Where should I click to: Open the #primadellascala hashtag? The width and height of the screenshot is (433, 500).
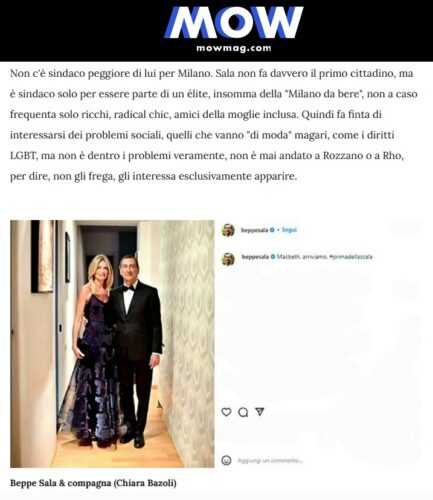350,257
